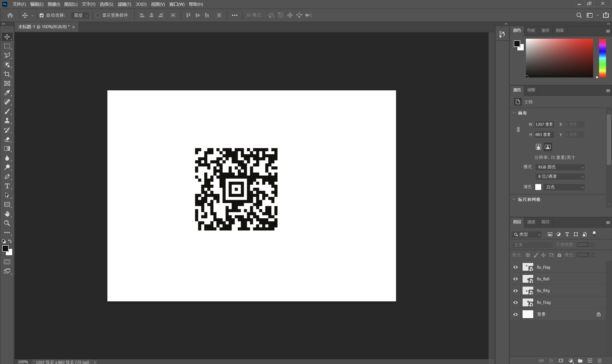Open the 图层 auto-select target dropdown
This screenshot has height=364, width=612.
80,16
